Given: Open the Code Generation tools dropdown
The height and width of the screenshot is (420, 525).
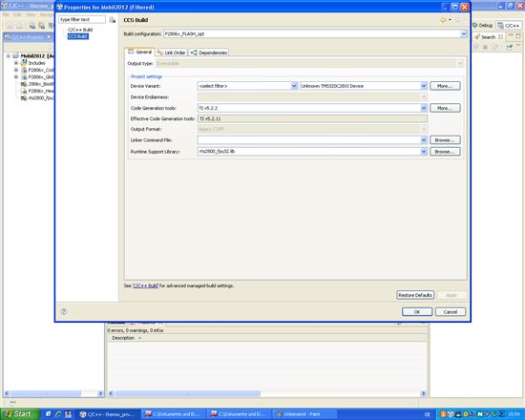Looking at the screenshot, I should [x=424, y=108].
